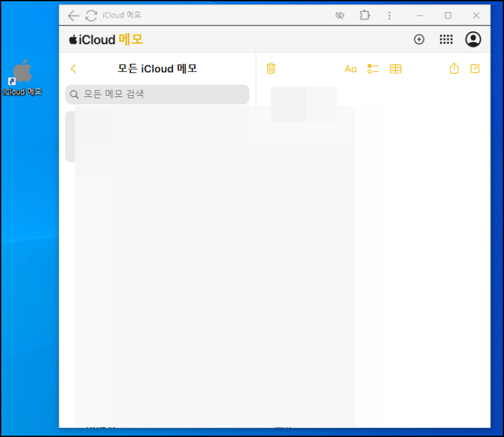Open the account profile avatar
The height and width of the screenshot is (437, 504).
pos(473,40)
